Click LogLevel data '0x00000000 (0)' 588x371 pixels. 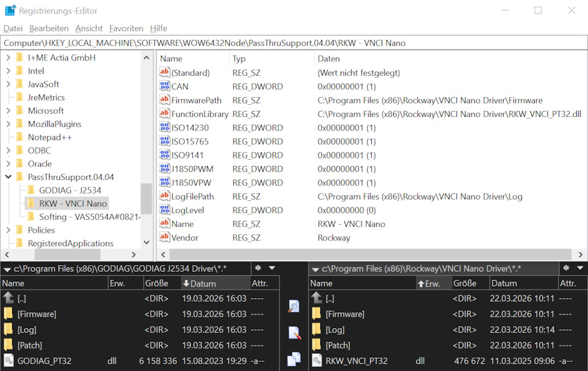coord(347,210)
